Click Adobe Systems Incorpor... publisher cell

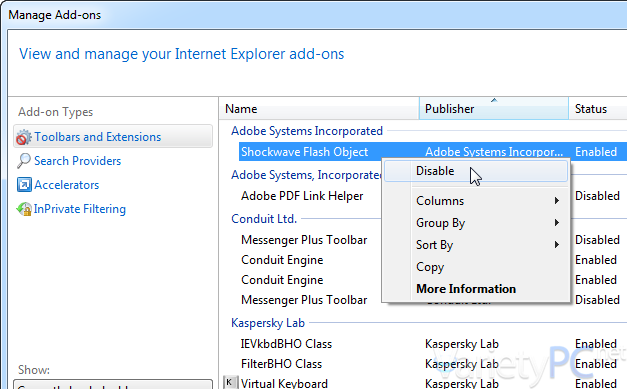[494, 152]
